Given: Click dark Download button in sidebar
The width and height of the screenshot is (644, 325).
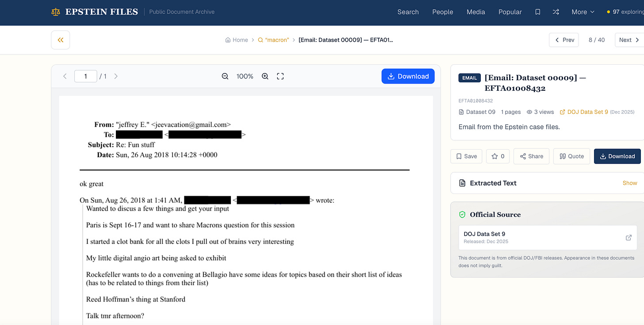Looking at the screenshot, I should (x=617, y=156).
